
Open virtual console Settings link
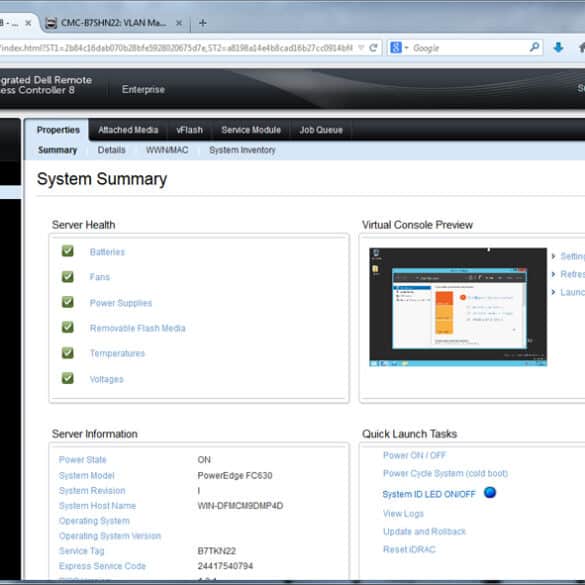pyautogui.click(x=572, y=256)
